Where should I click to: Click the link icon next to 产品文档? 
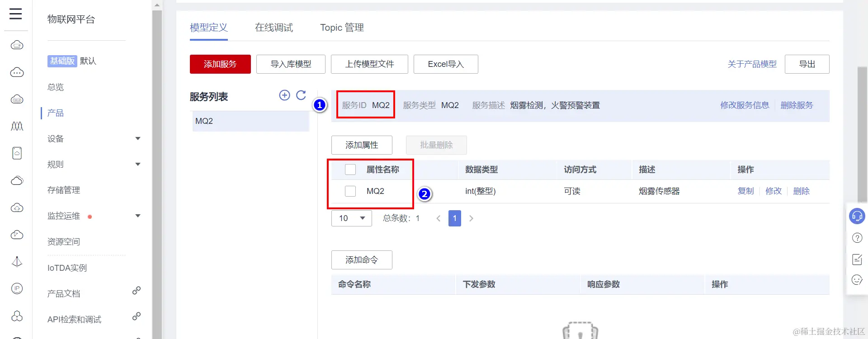[x=137, y=290]
